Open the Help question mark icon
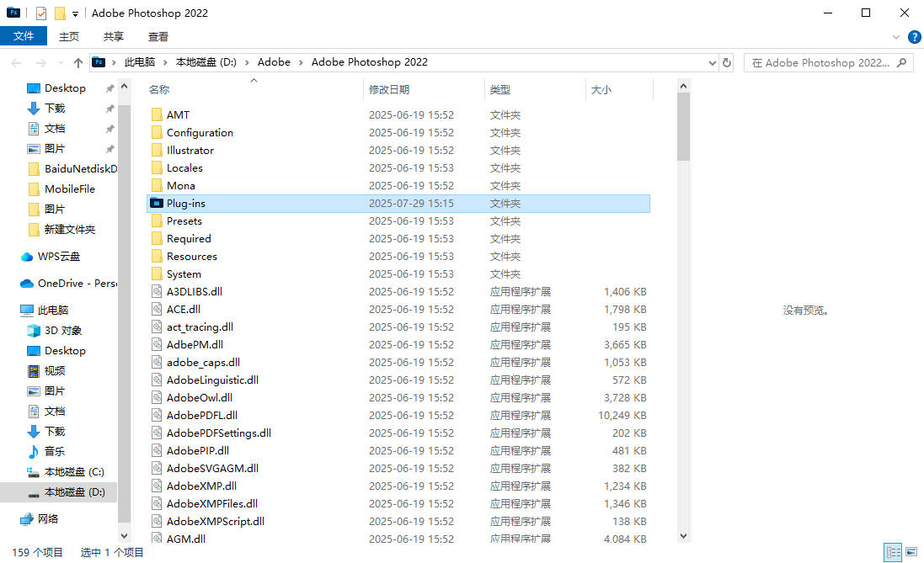Image resolution: width=924 pixels, height=563 pixels. [x=914, y=37]
